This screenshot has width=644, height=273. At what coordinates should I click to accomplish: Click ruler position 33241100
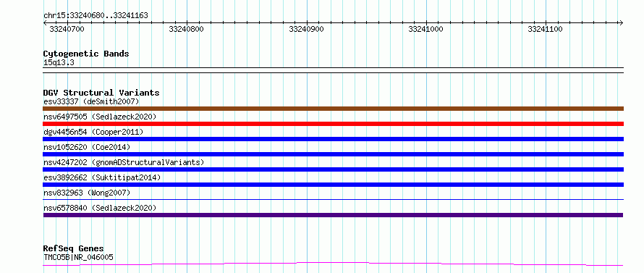pyautogui.click(x=545, y=29)
